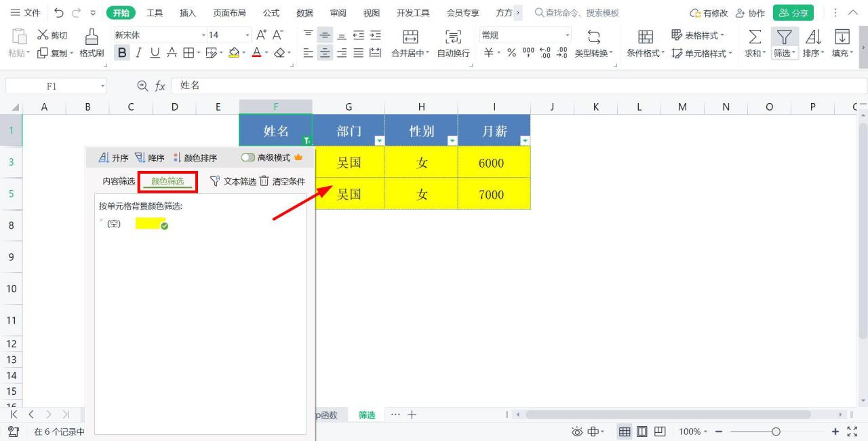The width and height of the screenshot is (868, 441).
Task: Toggle italic formatting (I)
Action: tap(138, 53)
